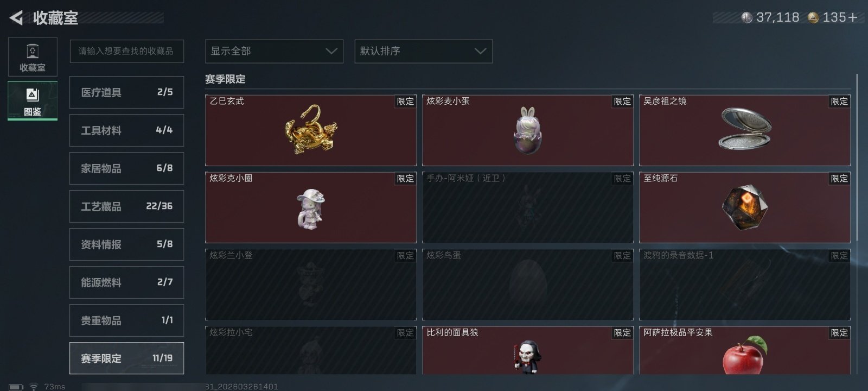Click the locked 炫彩鸟蛋 card
This screenshot has height=391, width=868.
click(528, 285)
